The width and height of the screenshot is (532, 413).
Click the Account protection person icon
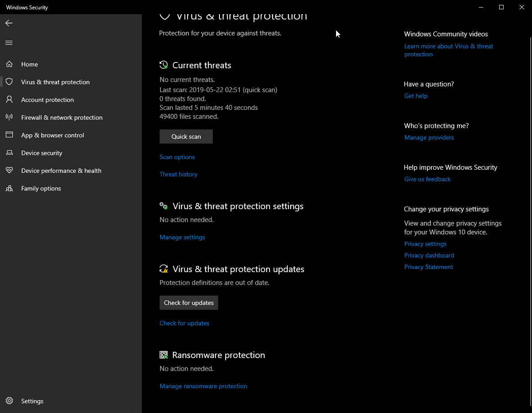(x=9, y=100)
